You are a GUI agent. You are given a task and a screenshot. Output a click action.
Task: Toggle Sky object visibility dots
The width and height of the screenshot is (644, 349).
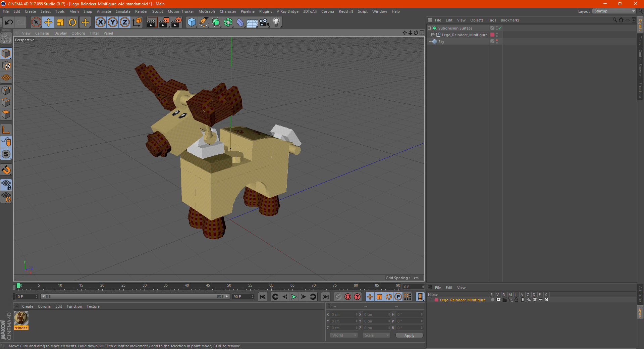pyautogui.click(x=497, y=42)
